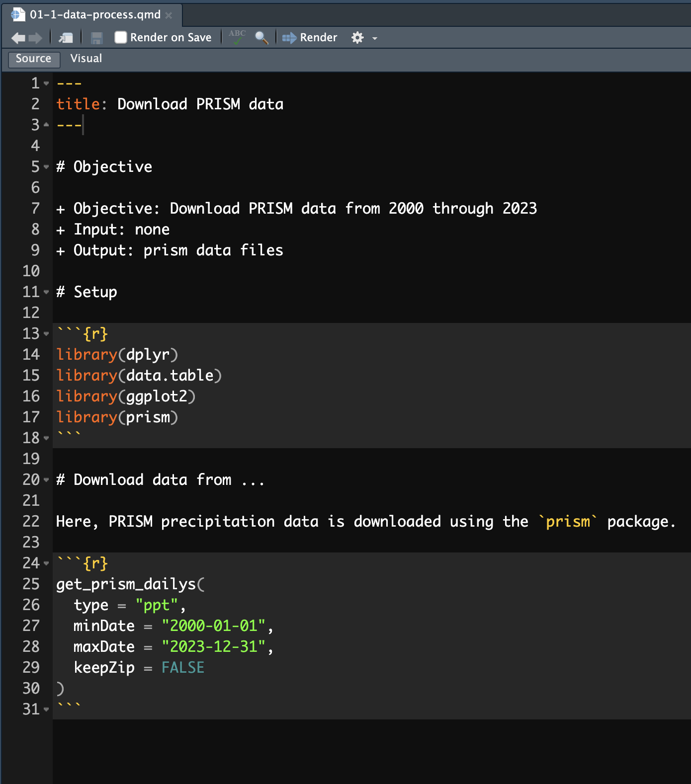Image resolution: width=691 pixels, height=784 pixels.
Task: Fold the Setup heading at line 11
Action: pyautogui.click(x=46, y=292)
